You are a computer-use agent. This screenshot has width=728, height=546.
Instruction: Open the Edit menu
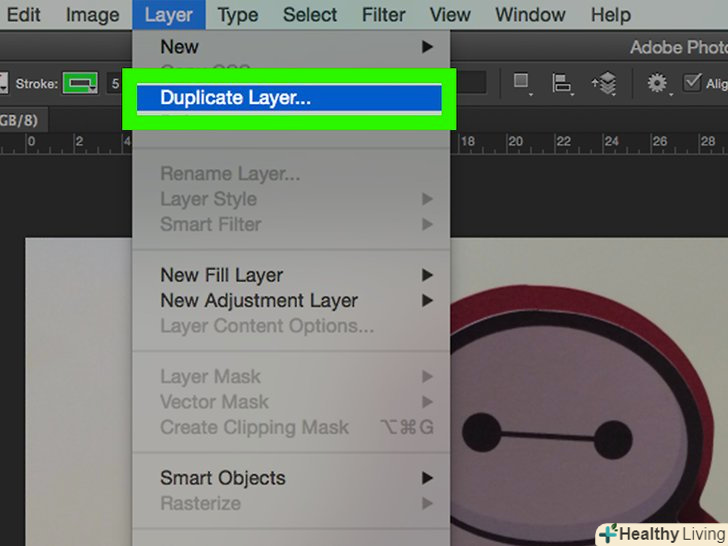[23, 15]
